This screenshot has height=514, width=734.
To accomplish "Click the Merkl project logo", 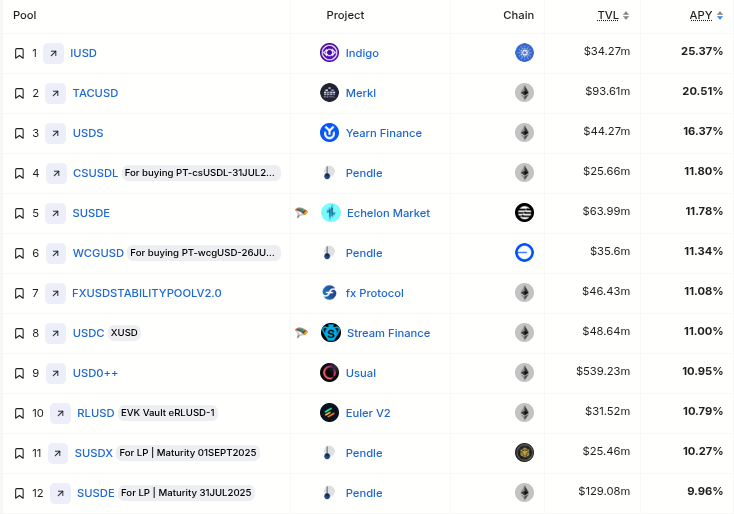I will point(330,93).
